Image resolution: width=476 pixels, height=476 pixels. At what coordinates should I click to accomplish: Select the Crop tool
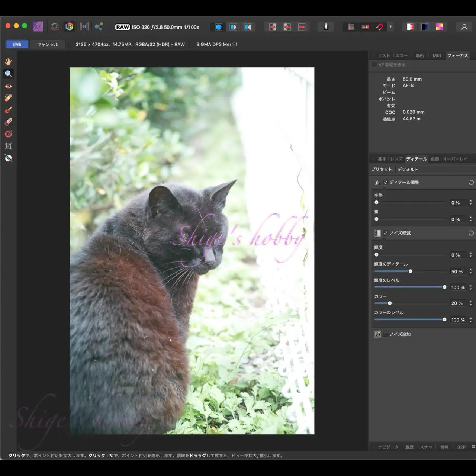8,146
